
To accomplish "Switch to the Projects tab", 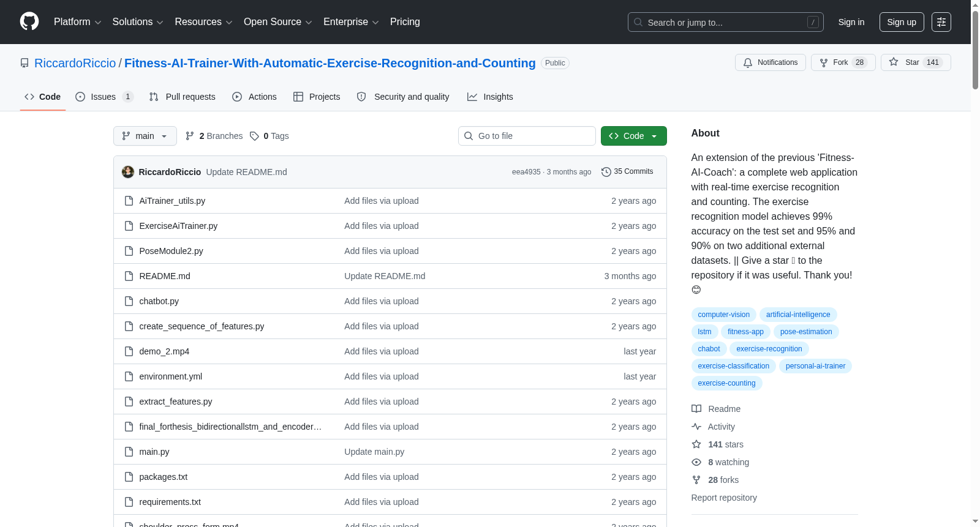I will 317,97.
